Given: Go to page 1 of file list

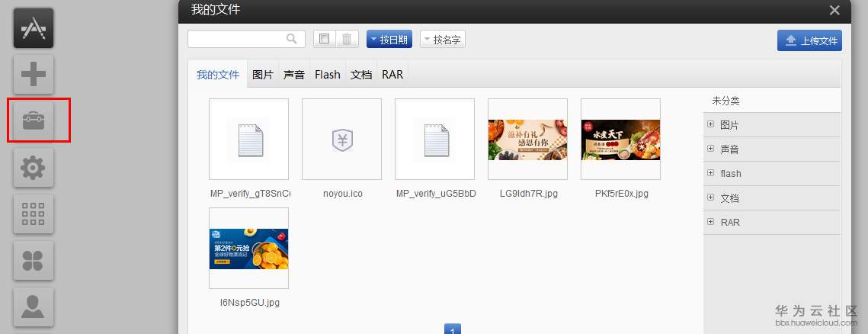Looking at the screenshot, I should tap(452, 330).
